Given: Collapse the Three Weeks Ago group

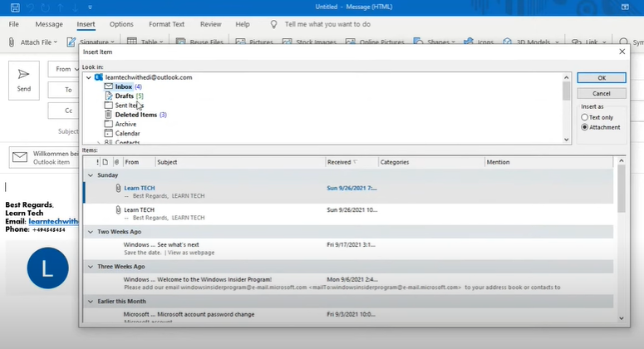Looking at the screenshot, I should coord(91,267).
